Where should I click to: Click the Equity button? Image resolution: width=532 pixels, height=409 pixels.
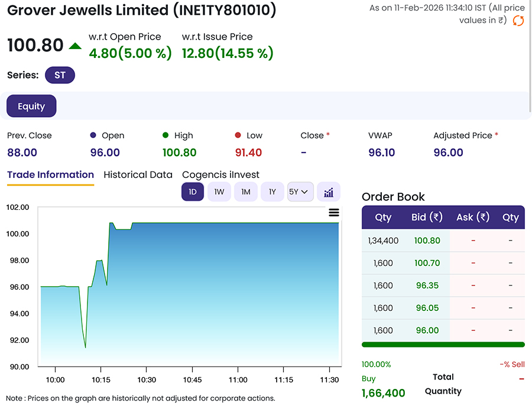pyautogui.click(x=31, y=106)
